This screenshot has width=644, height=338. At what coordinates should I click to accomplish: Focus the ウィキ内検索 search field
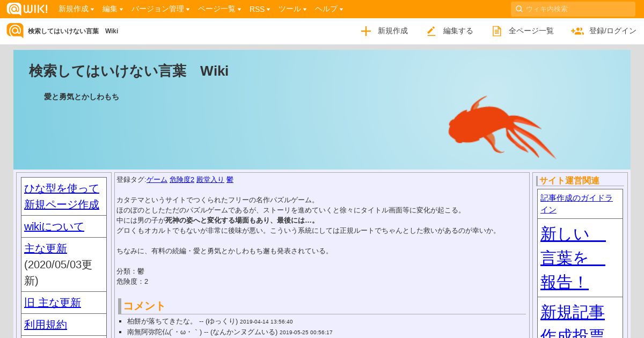point(573,9)
